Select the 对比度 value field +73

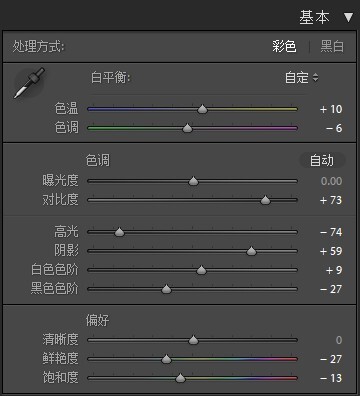[x=331, y=200]
